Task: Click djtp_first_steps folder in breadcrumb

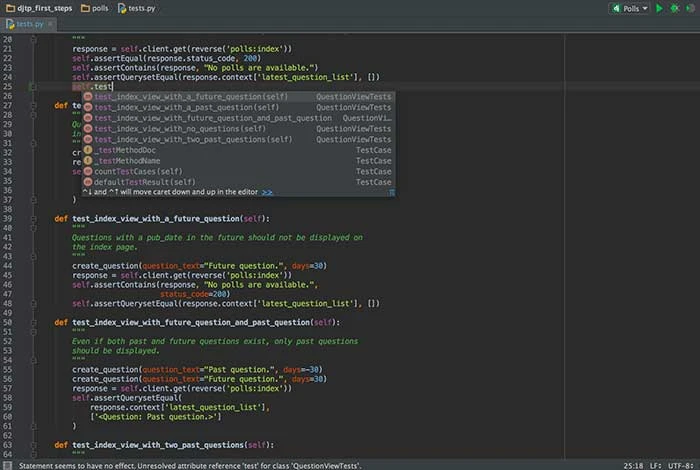Action: [x=39, y=8]
